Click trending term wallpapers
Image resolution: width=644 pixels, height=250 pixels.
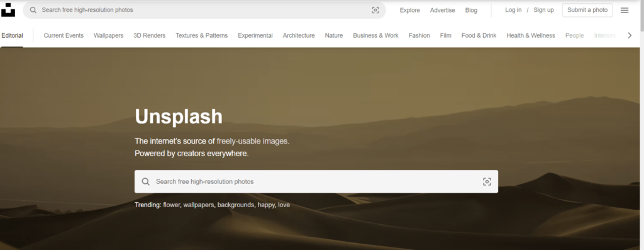point(198,205)
